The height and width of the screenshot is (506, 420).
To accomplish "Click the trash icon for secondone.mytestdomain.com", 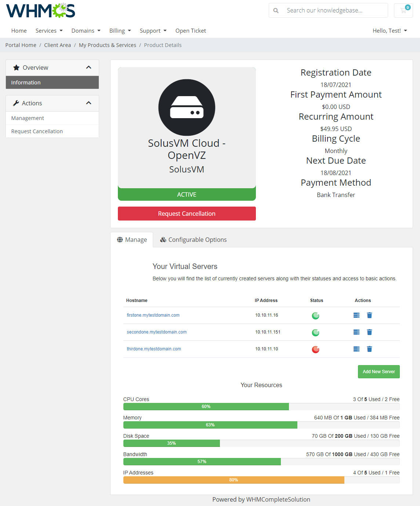I will coord(369,332).
